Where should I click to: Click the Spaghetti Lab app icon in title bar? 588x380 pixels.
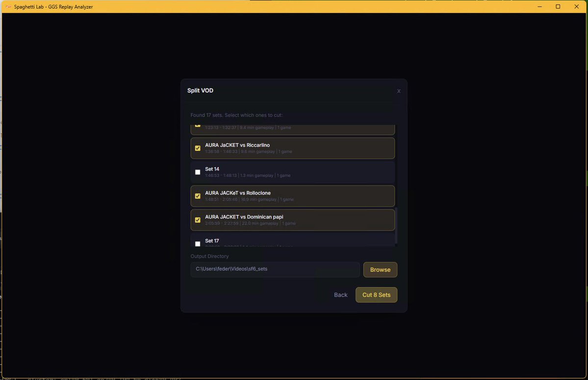(x=8, y=7)
